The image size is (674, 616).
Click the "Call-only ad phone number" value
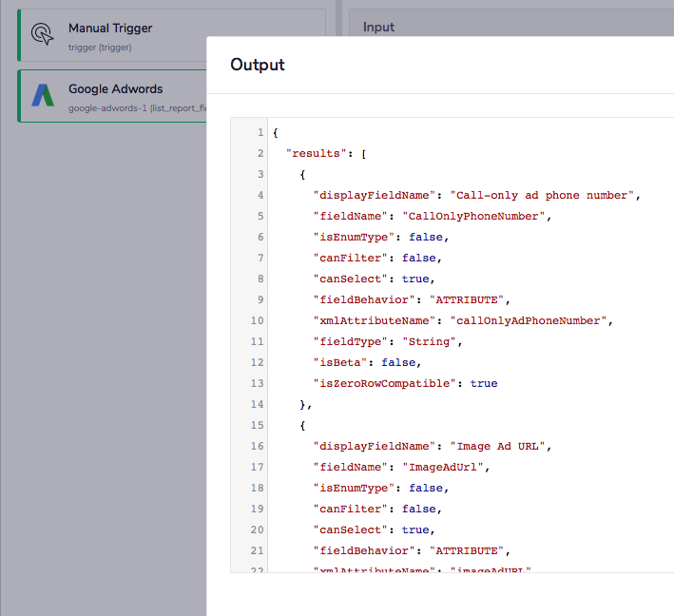[542, 195]
